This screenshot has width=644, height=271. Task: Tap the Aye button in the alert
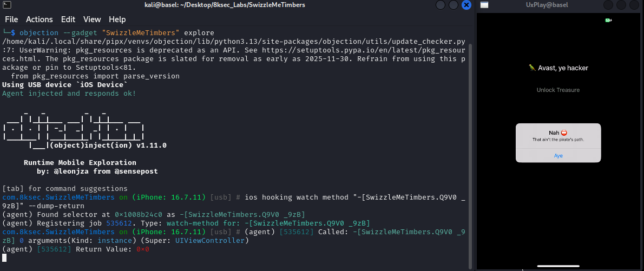point(558,156)
